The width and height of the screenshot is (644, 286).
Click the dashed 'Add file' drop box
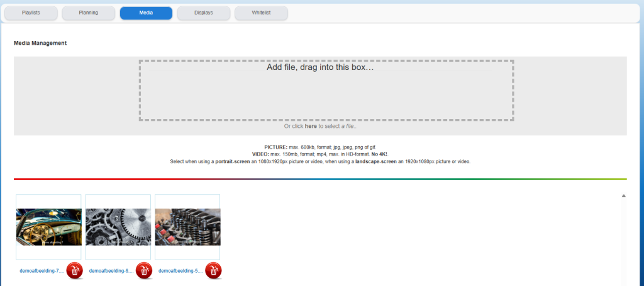coord(326,90)
